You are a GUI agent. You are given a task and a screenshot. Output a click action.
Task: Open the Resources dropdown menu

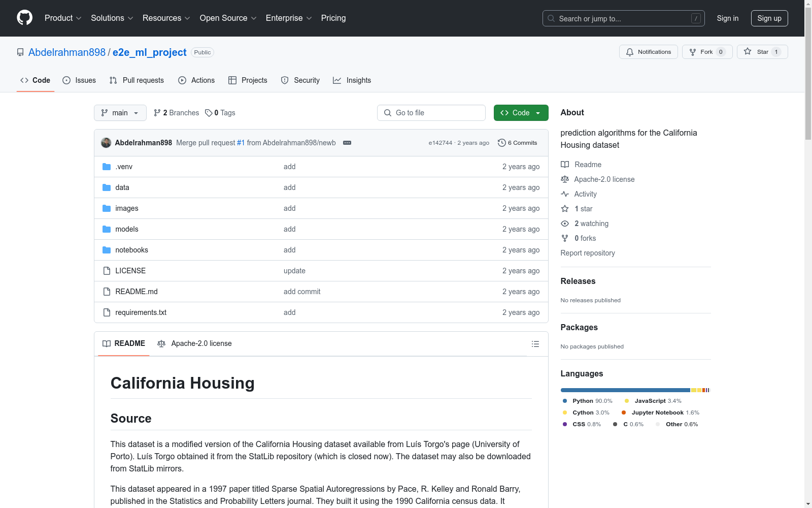pyautogui.click(x=166, y=18)
